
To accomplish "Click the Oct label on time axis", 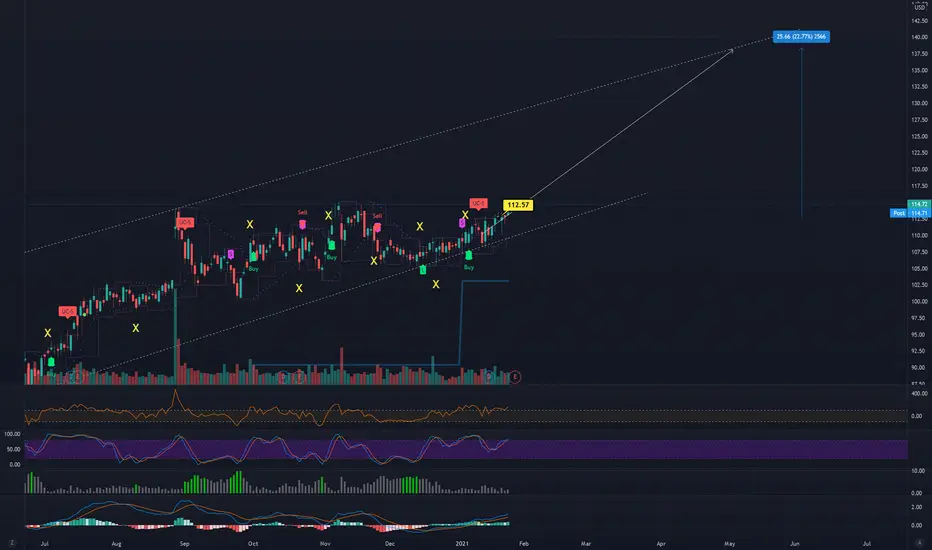I will point(253,543).
